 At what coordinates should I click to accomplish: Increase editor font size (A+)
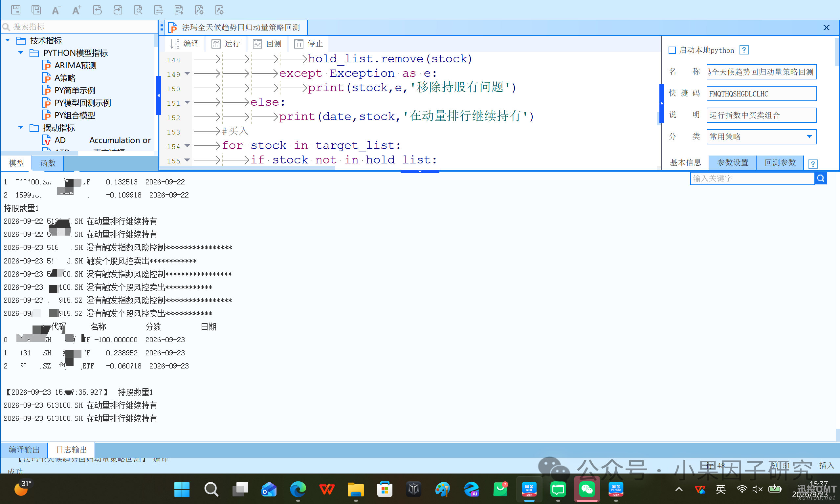77,10
